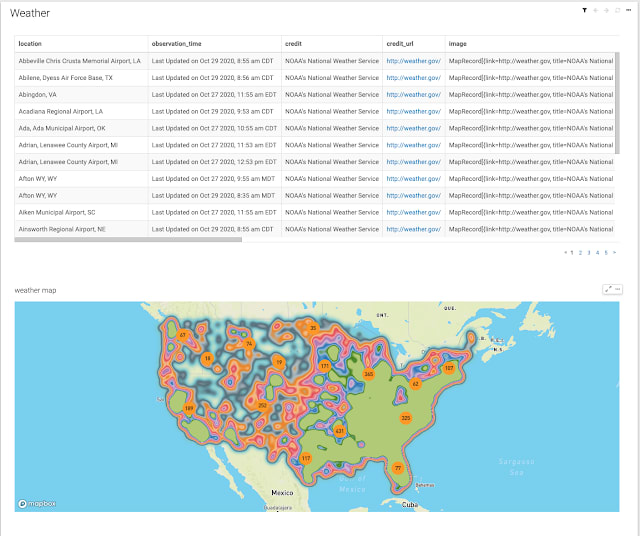Go to page 5 of the table
This screenshot has width=640, height=536.
(606, 253)
